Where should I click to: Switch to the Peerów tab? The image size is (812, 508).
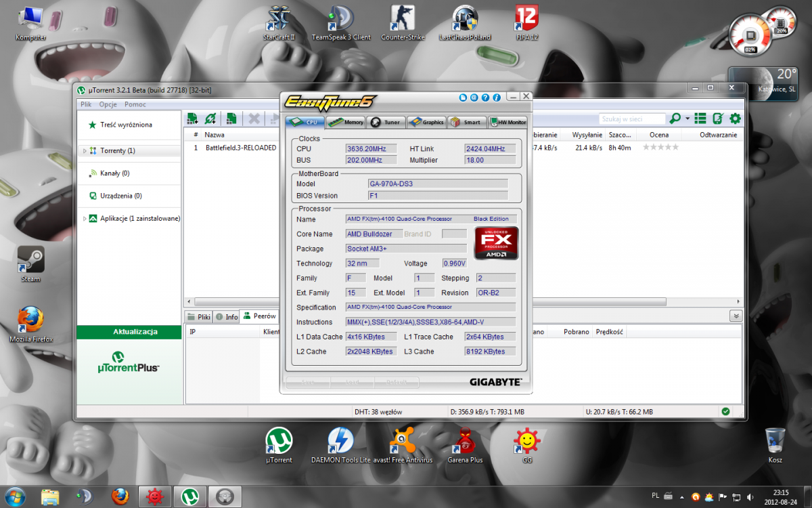pos(260,316)
